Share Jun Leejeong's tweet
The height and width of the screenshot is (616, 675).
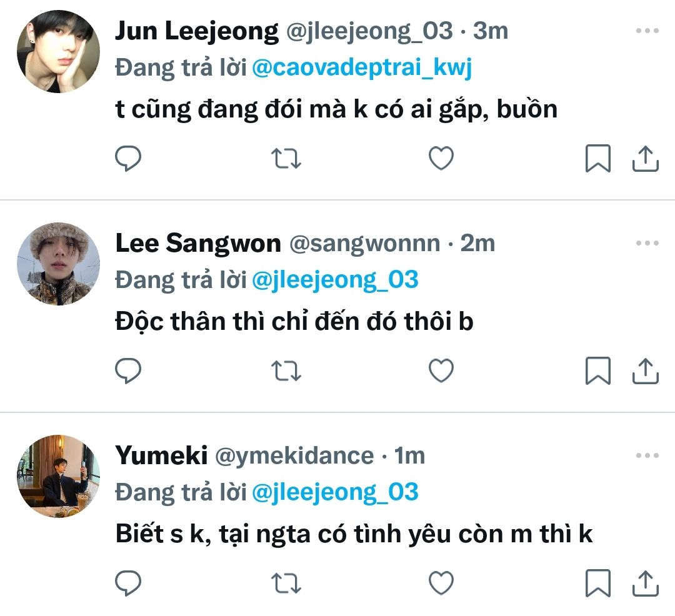[646, 159]
